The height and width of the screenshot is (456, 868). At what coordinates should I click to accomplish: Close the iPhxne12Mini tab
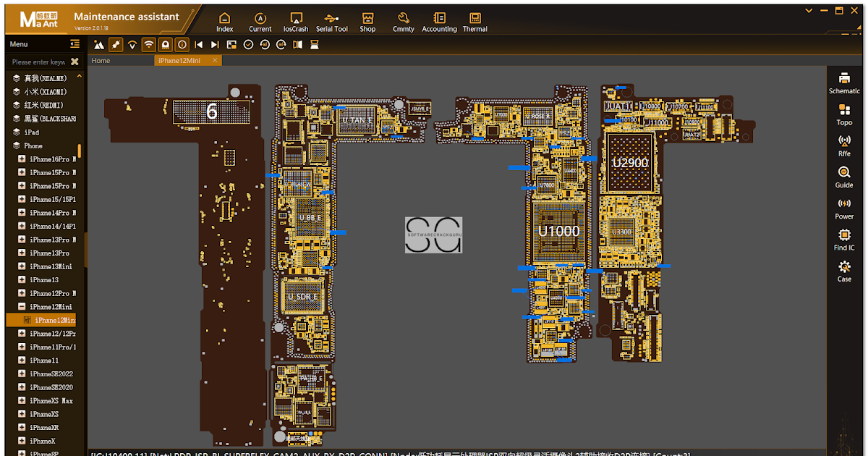(x=215, y=61)
